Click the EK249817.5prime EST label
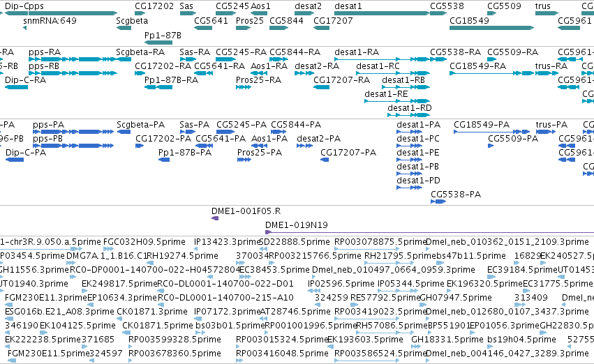 tap(119, 283)
